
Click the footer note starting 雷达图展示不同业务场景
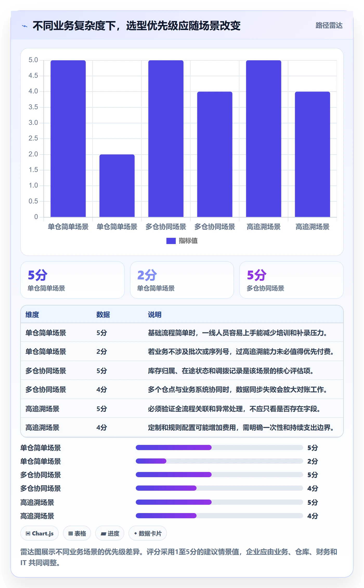[x=179, y=557]
